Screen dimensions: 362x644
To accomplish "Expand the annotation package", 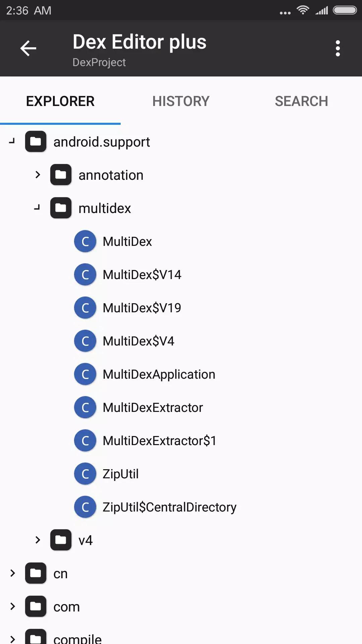I will coord(37,174).
